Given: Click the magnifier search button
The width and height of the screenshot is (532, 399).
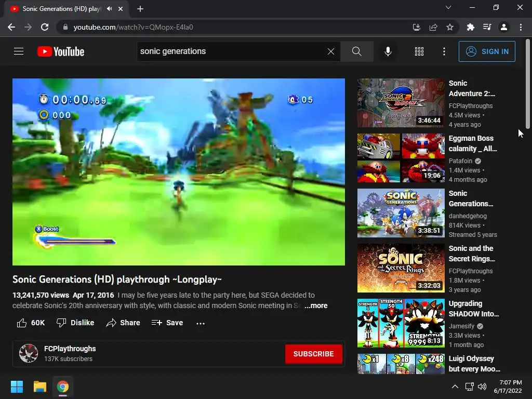Looking at the screenshot, I should (x=356, y=51).
